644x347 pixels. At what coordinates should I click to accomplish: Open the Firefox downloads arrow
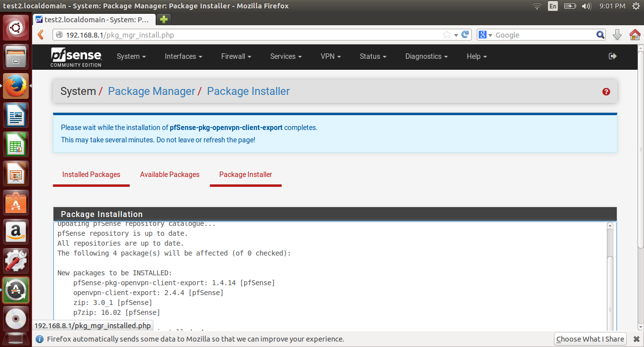pos(617,35)
